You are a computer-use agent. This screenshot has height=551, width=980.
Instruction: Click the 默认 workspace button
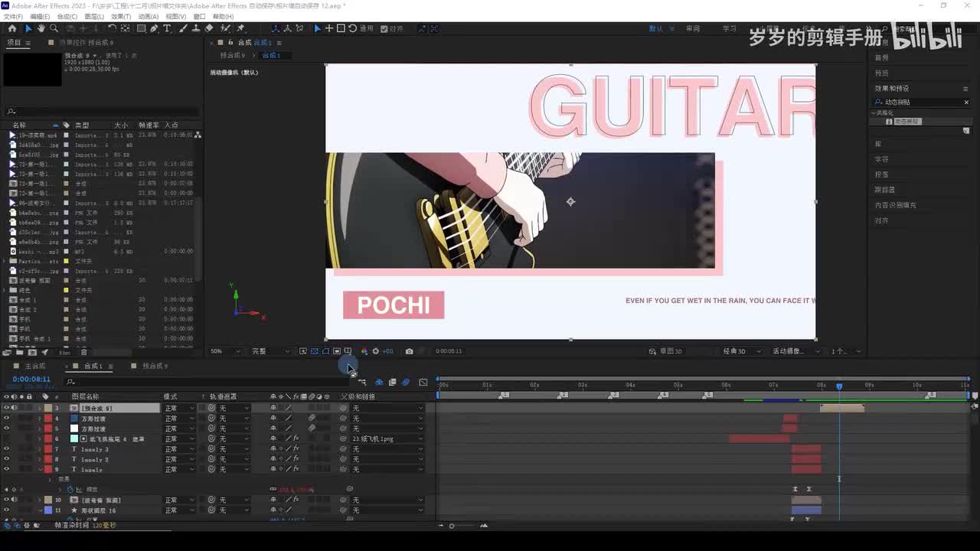coord(655,28)
